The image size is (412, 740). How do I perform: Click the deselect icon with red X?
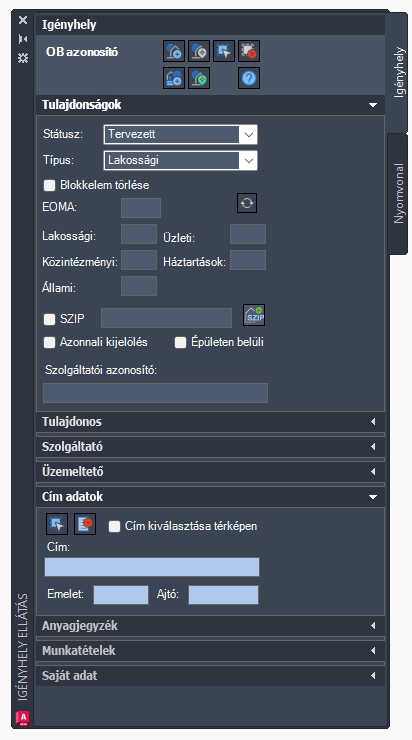coord(249,51)
